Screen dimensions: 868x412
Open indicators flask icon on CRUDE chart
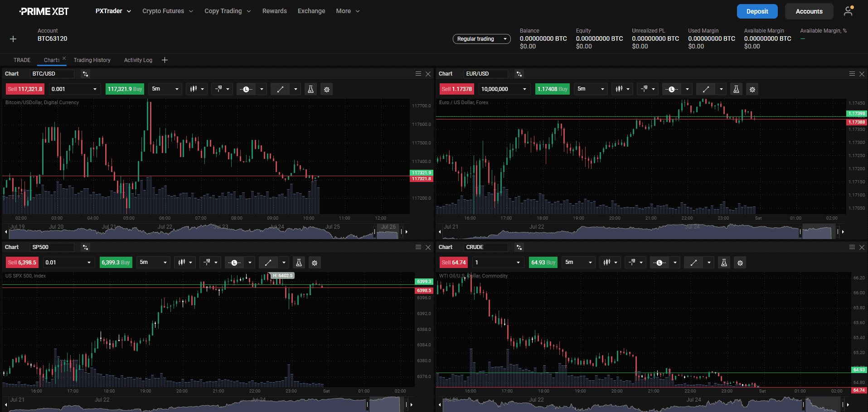[x=724, y=263]
